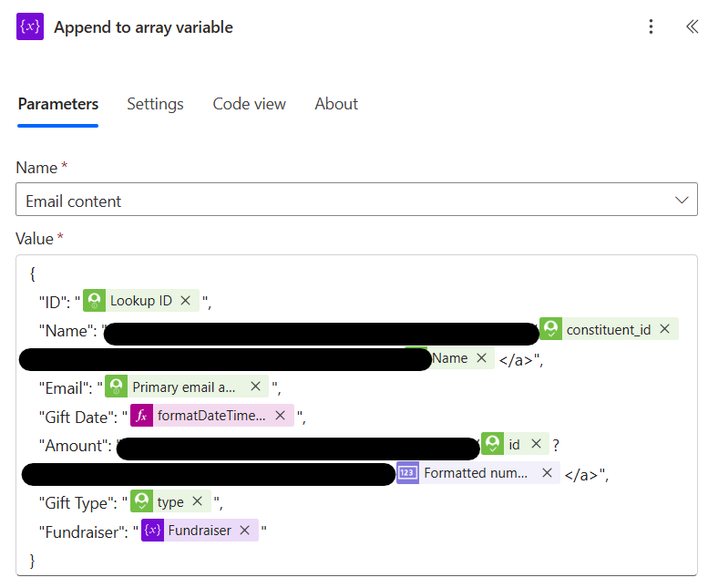Open the three-dot more options menu

[651, 26]
